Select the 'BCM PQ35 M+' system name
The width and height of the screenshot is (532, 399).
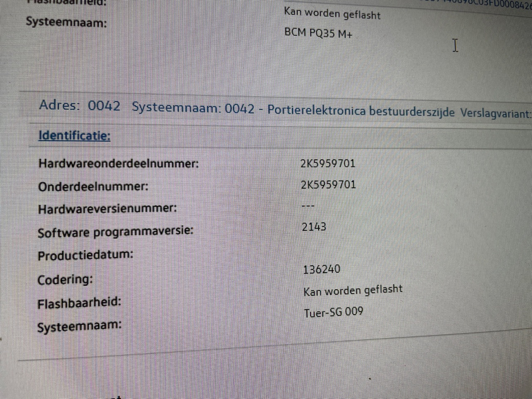coord(318,32)
